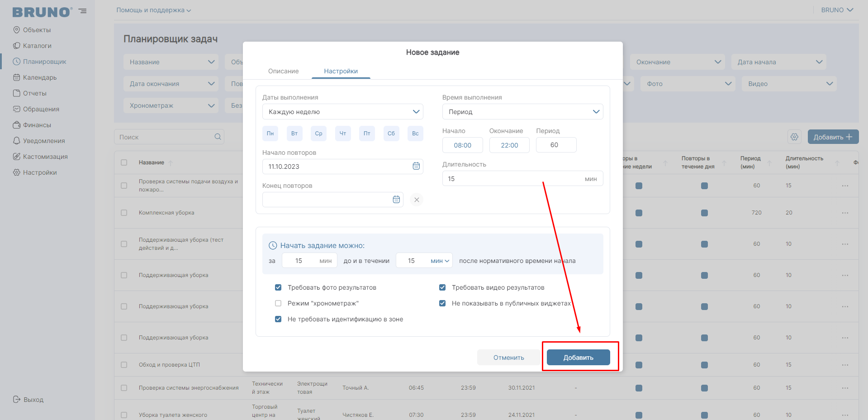868x420 pixels.
Task: Check the select-all checkbox in table header
Action: point(124,162)
